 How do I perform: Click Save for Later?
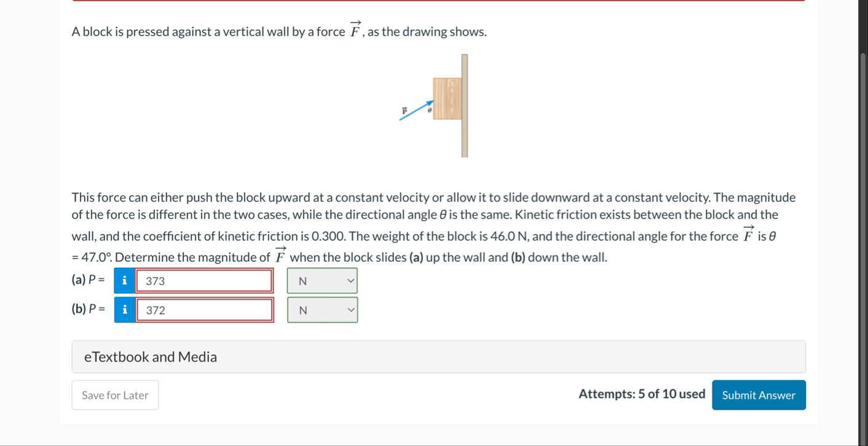(115, 394)
